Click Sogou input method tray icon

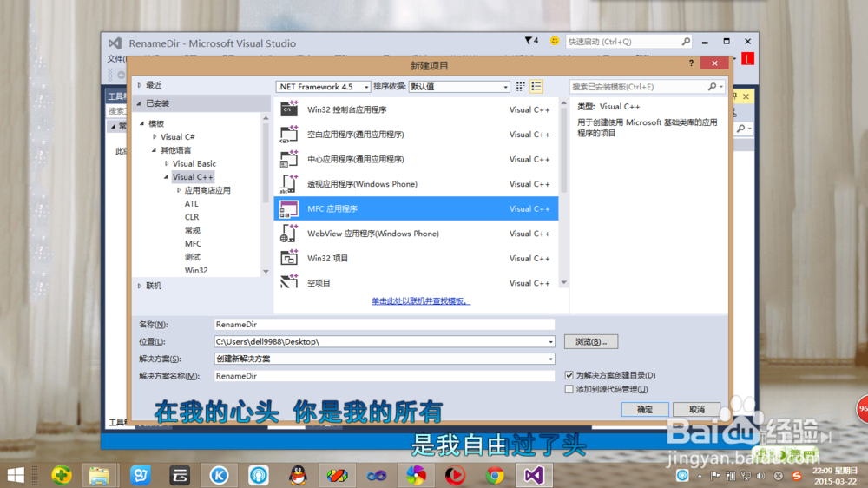point(797,476)
